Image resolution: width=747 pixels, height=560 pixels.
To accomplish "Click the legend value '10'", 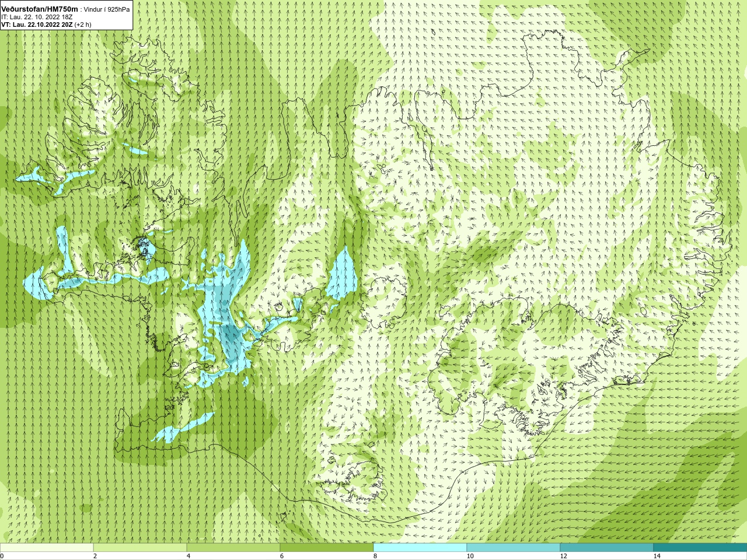I will [470, 556].
